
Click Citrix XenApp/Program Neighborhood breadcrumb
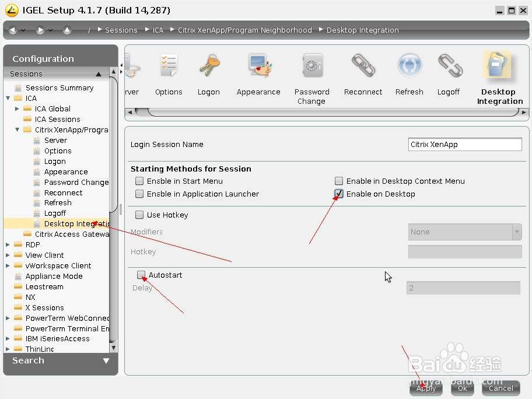pyautogui.click(x=245, y=30)
